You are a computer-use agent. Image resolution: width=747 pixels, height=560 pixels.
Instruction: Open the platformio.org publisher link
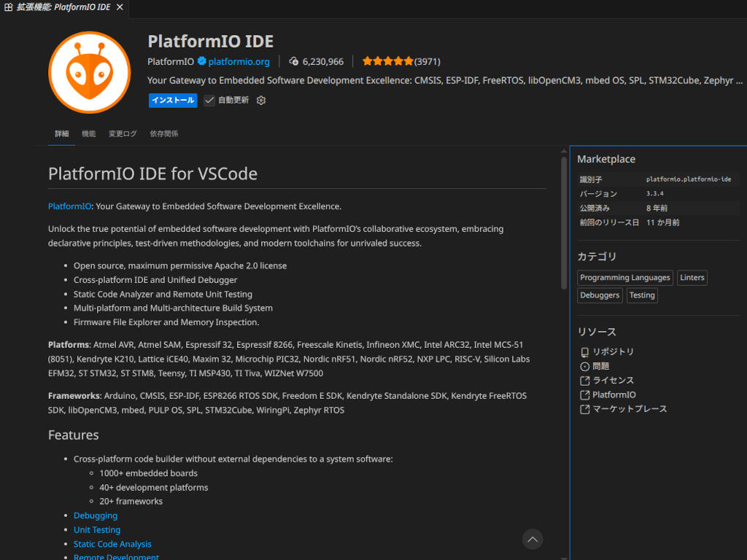[x=239, y=61]
